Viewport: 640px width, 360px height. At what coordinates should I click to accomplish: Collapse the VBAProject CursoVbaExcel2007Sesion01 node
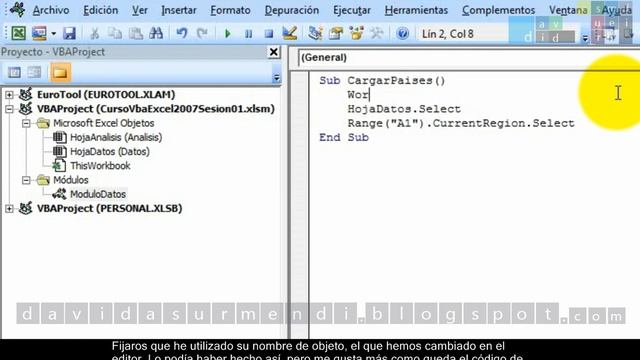click(x=9, y=109)
